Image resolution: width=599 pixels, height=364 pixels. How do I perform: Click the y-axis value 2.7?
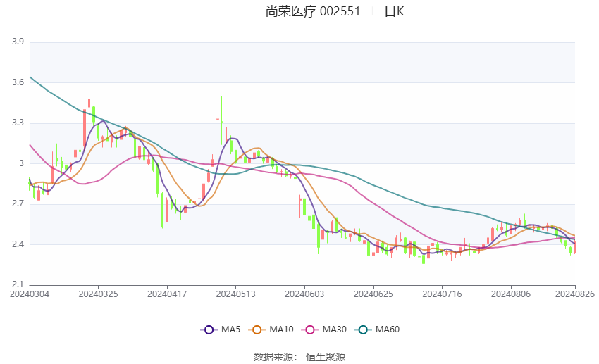(18, 203)
